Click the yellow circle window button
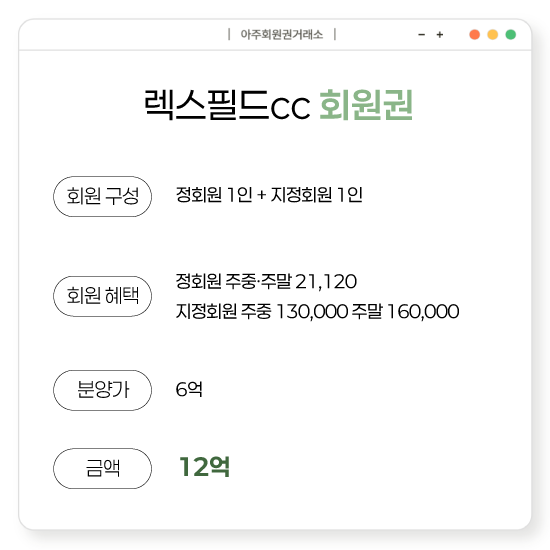 coord(493,35)
